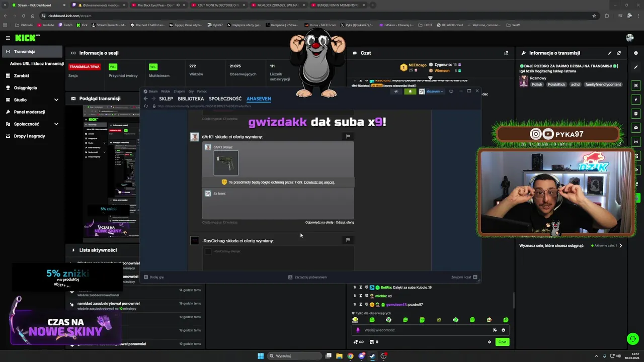The image size is (644, 362).
Task: Click the stream preview thumbnail
Action: coord(111,173)
